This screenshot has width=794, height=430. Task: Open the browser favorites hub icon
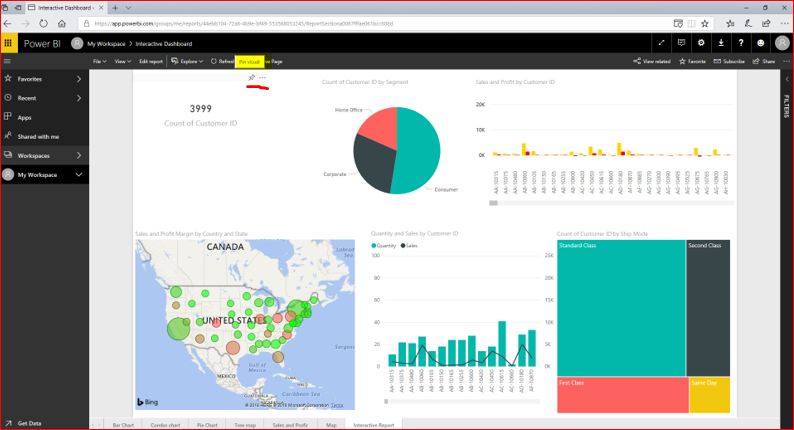click(730, 23)
